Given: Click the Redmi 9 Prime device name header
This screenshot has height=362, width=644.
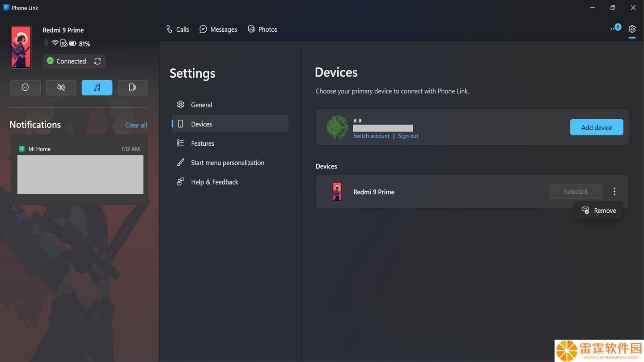Looking at the screenshot, I should click(x=63, y=30).
